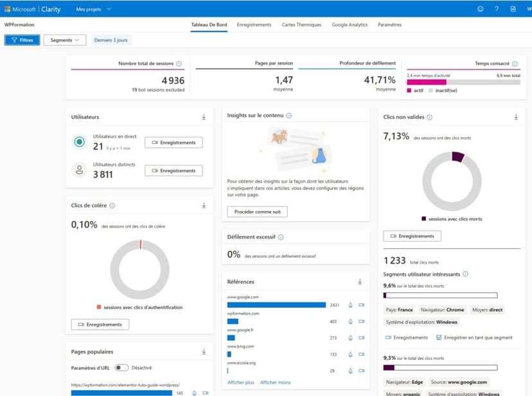Click the download icon on the Utilisateurs panel

(x=204, y=116)
